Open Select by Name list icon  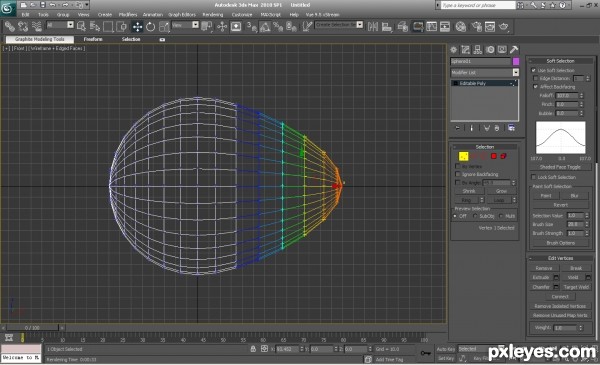(x=95, y=26)
